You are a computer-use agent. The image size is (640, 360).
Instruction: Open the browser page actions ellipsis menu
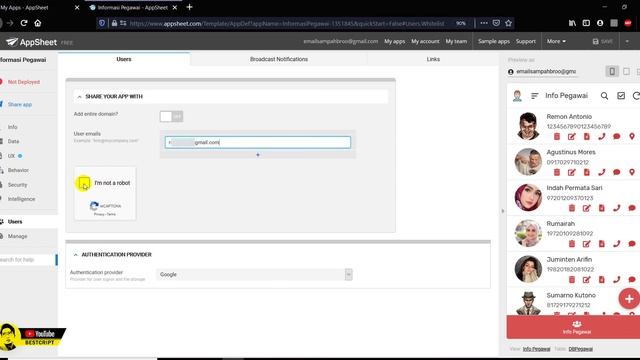(x=484, y=23)
